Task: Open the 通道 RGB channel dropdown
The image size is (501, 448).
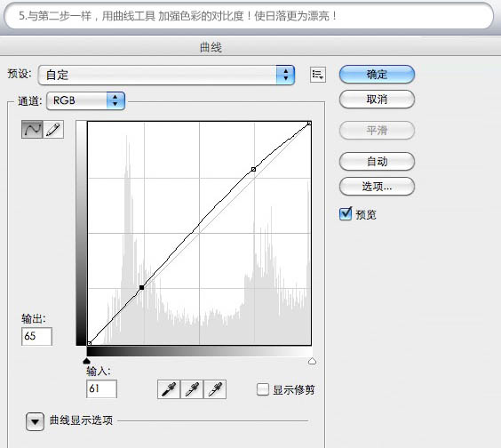Action: [85, 100]
